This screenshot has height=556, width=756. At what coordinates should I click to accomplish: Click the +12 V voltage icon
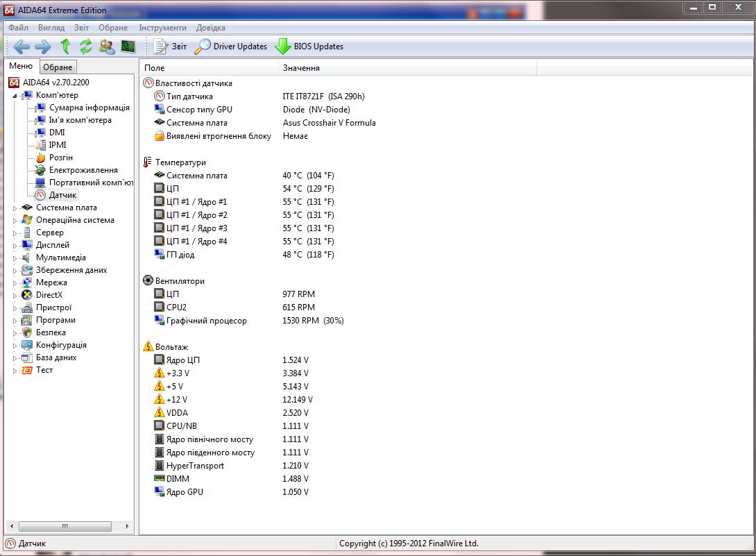tap(159, 400)
